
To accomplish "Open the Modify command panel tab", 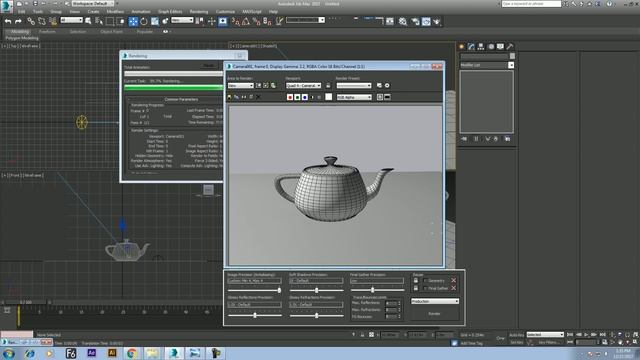I will coord(471,47).
